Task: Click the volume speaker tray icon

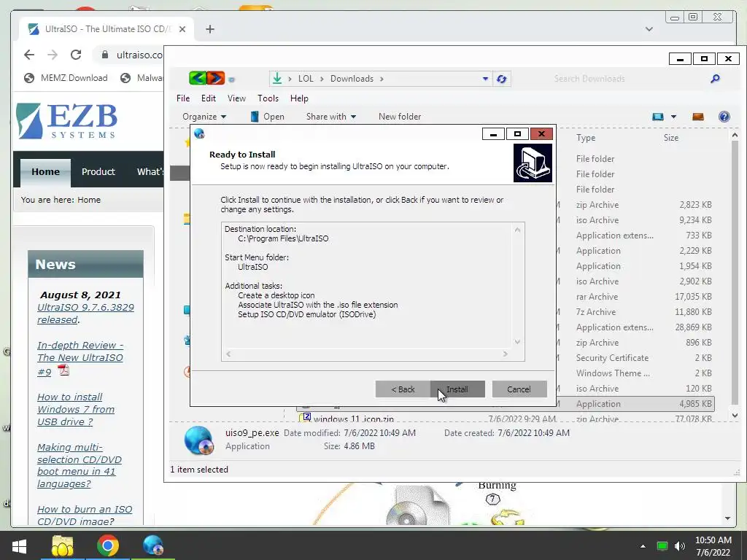Action: coord(680,546)
